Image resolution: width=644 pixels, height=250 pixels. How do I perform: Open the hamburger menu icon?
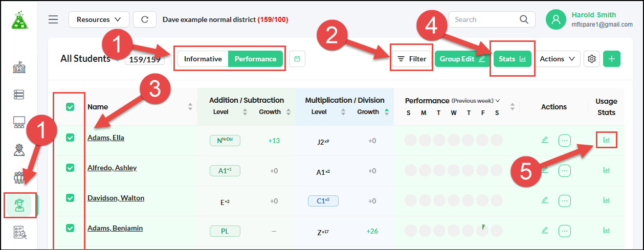pyautogui.click(x=53, y=19)
